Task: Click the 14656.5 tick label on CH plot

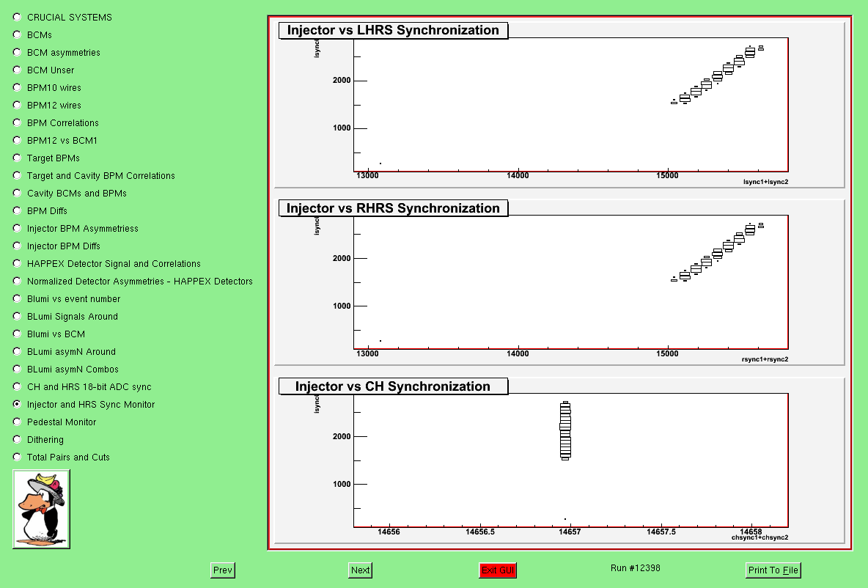Action: (480, 532)
